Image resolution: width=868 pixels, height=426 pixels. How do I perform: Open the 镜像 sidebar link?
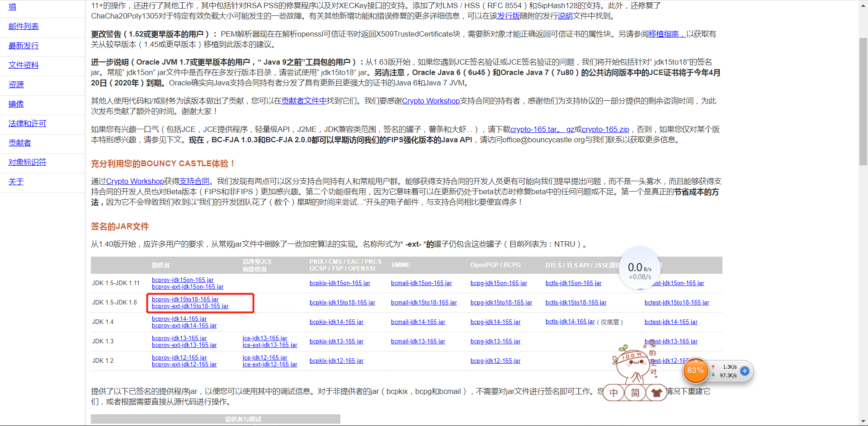(x=16, y=104)
